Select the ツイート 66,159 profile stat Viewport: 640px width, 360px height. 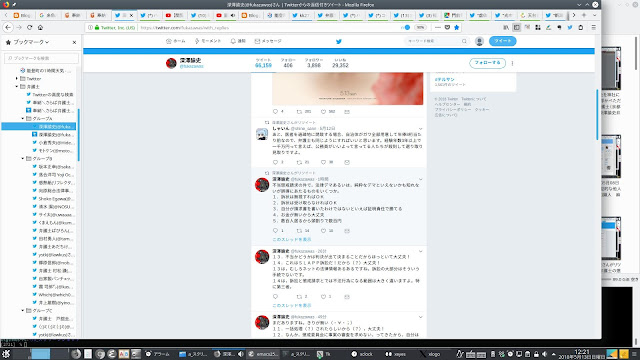pos(263,63)
